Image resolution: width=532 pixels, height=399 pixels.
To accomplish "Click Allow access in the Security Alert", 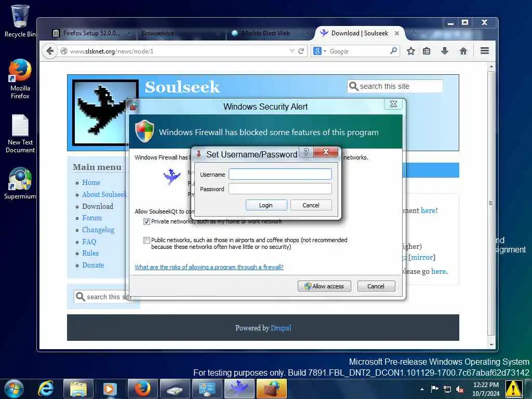I will tap(324, 286).
